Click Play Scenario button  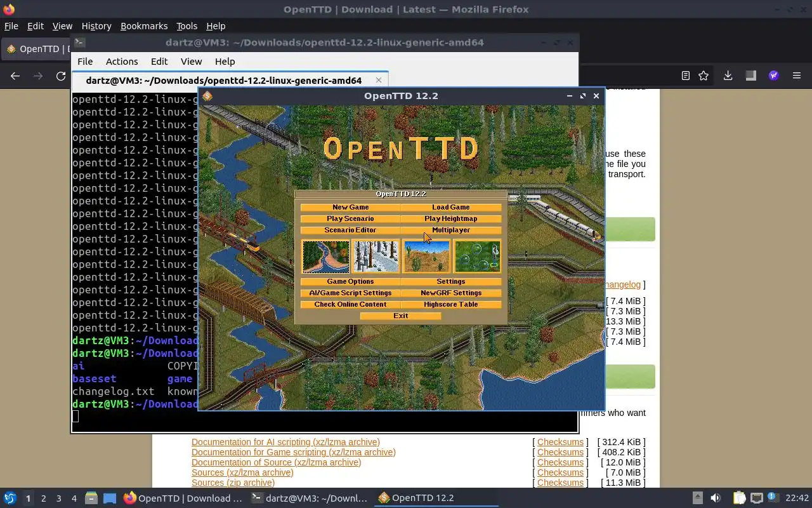tap(350, 218)
